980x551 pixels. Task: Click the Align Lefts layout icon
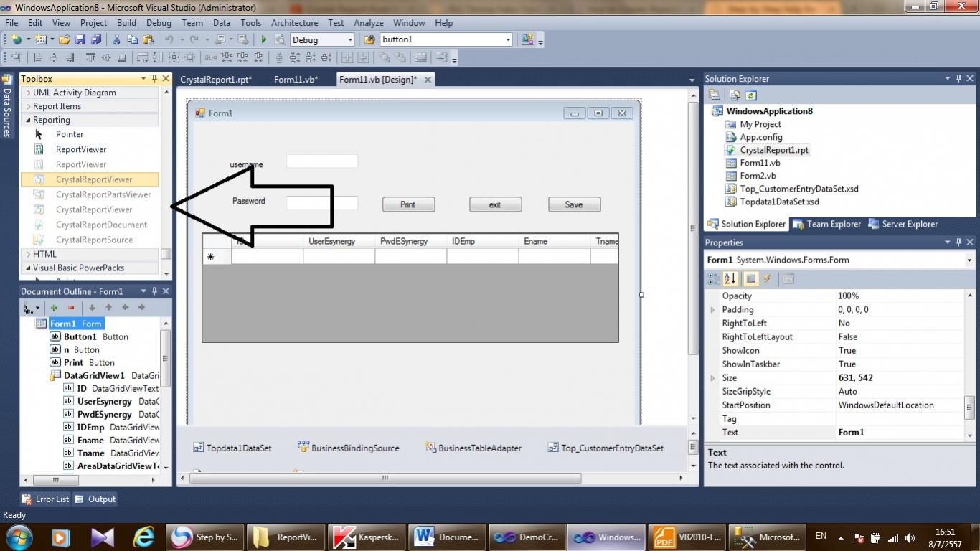click(37, 57)
